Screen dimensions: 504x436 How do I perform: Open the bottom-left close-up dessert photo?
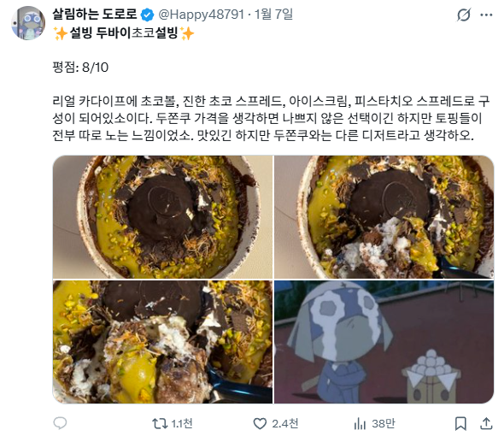tap(162, 342)
